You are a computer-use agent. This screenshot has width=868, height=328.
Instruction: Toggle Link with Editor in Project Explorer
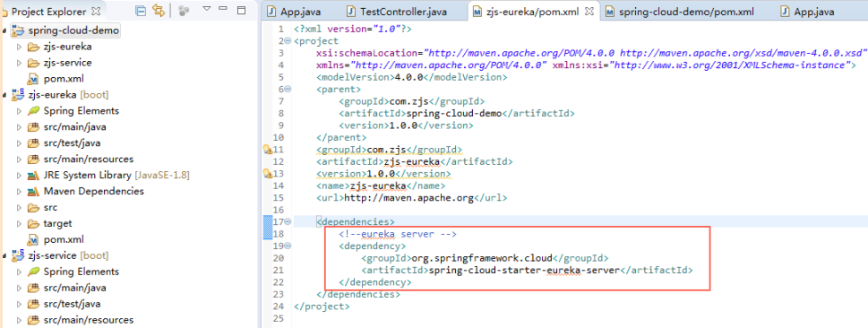coord(159,11)
